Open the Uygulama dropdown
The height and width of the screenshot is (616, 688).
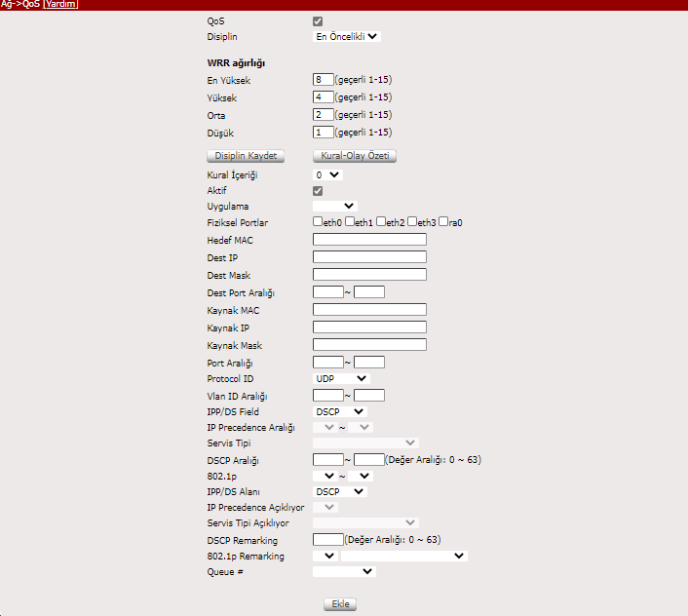pyautogui.click(x=335, y=206)
